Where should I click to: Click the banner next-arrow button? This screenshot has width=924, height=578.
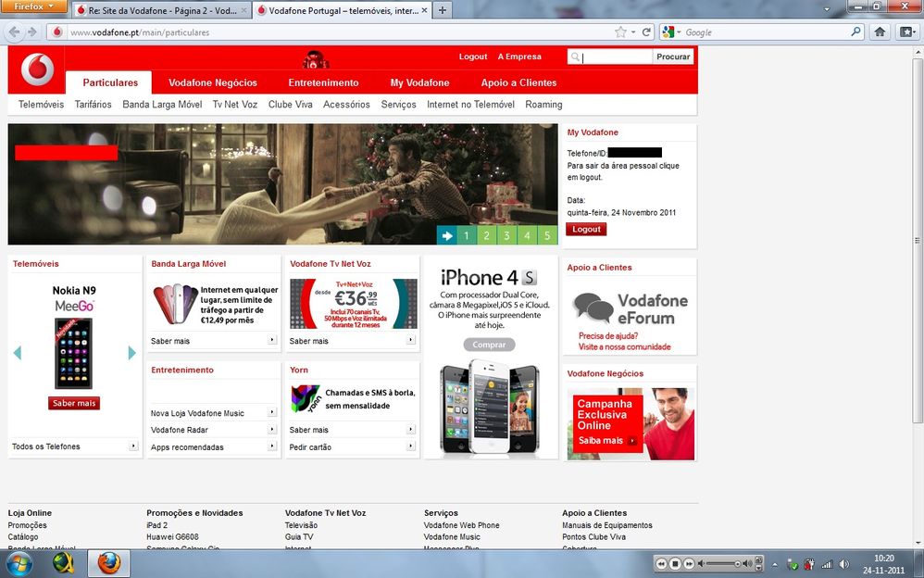pyautogui.click(x=447, y=235)
